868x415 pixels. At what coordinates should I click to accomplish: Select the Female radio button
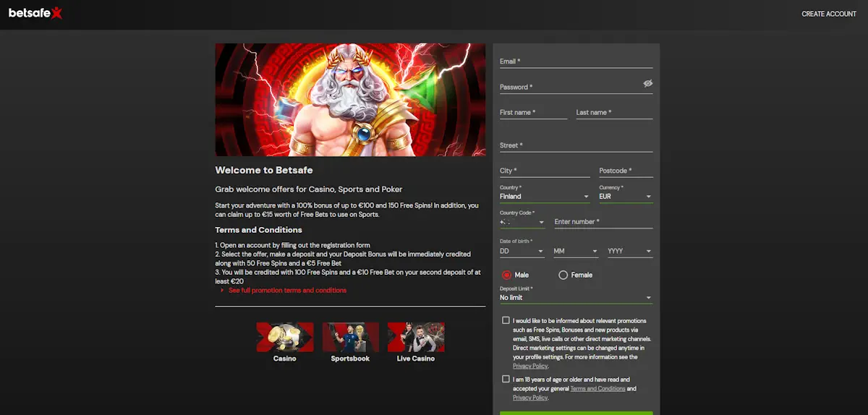tap(563, 275)
